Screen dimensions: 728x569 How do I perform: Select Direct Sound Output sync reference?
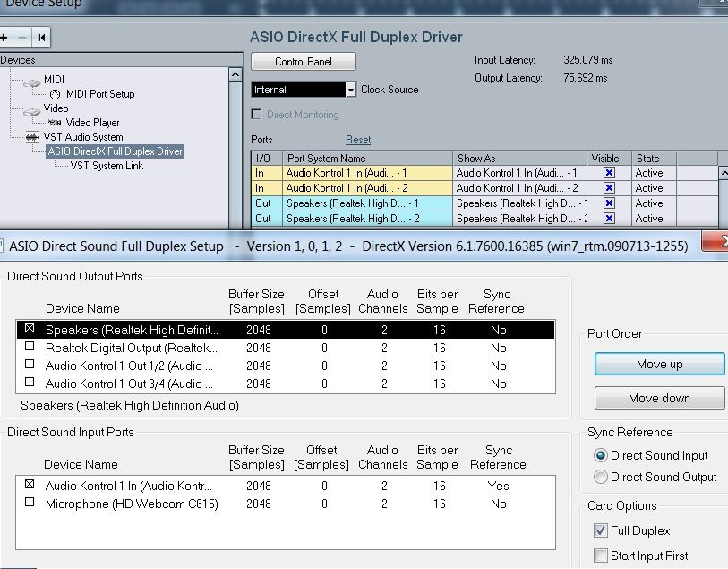[x=600, y=477]
